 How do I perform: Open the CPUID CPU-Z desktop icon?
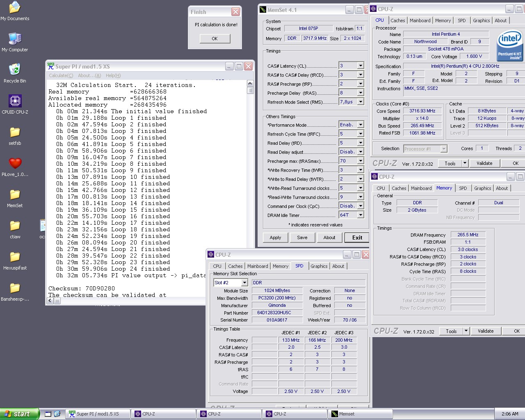(x=15, y=101)
